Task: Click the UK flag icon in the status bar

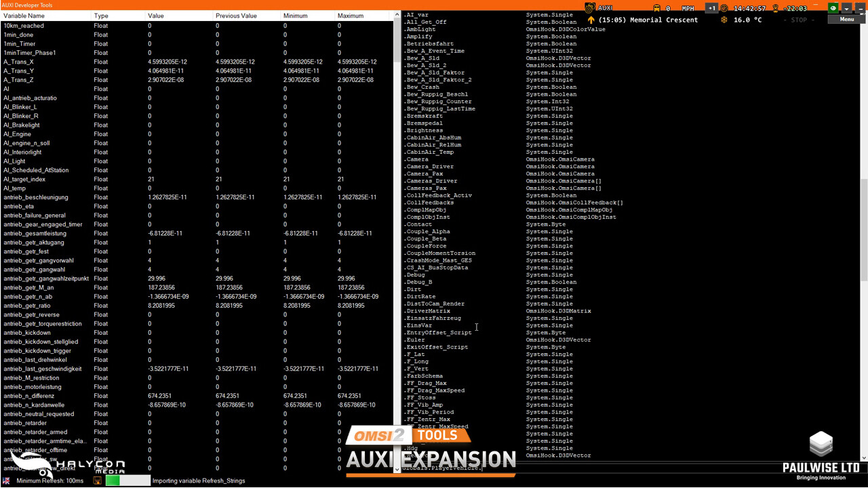Action: (6, 481)
